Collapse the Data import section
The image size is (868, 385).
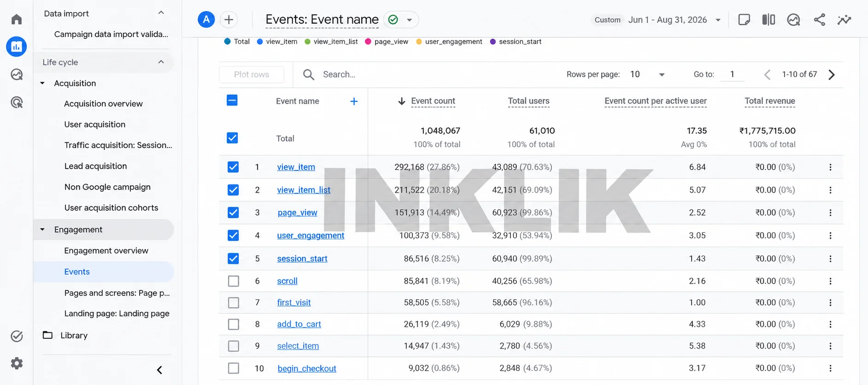pyautogui.click(x=161, y=13)
